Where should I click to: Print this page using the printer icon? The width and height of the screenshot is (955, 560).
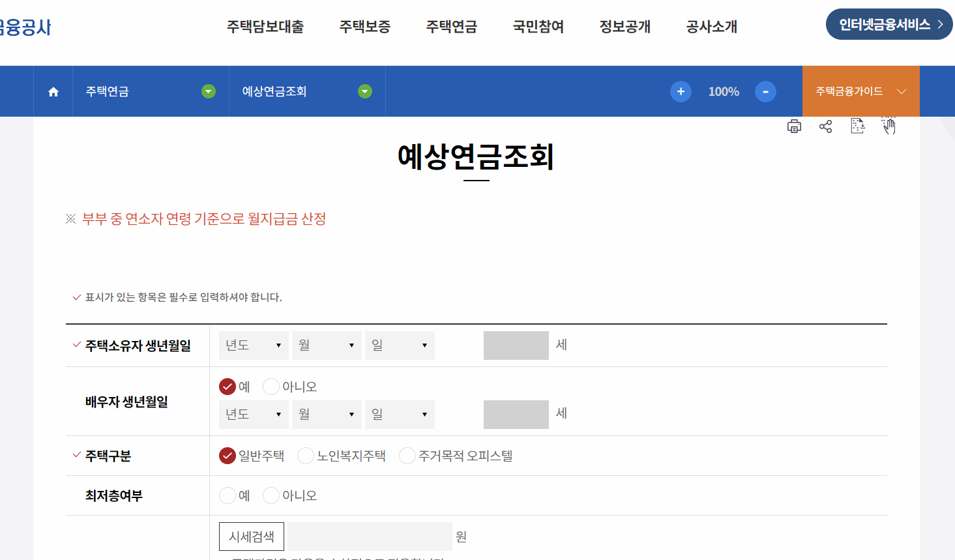pos(794,126)
